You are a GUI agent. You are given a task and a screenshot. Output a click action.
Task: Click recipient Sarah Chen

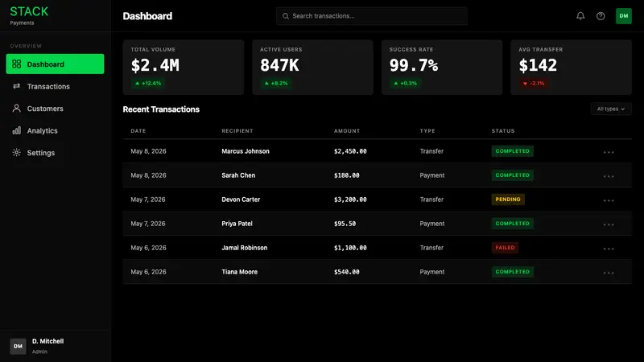coord(238,175)
